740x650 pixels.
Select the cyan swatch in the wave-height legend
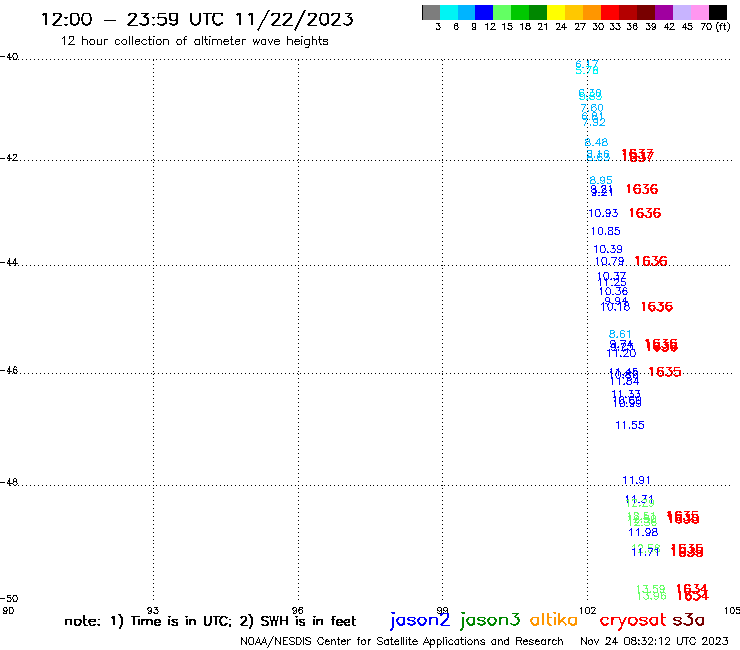pos(449,12)
